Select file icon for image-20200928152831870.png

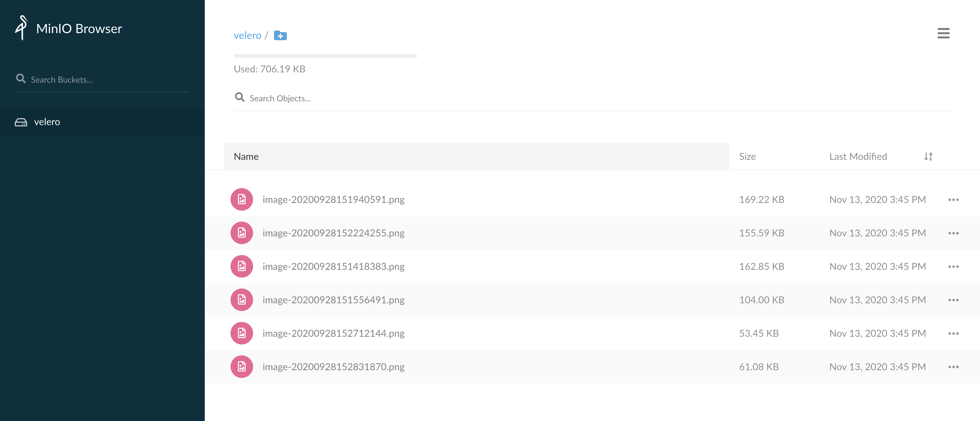[x=241, y=367]
